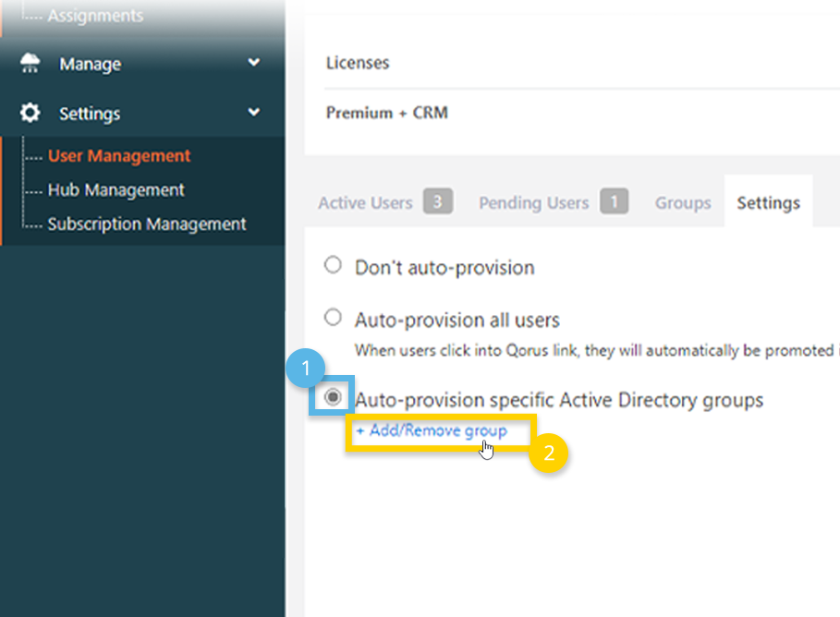Screen dimensions: 840x617
Task: Click the 'When users click into Qorus link' description
Action: click(x=597, y=350)
